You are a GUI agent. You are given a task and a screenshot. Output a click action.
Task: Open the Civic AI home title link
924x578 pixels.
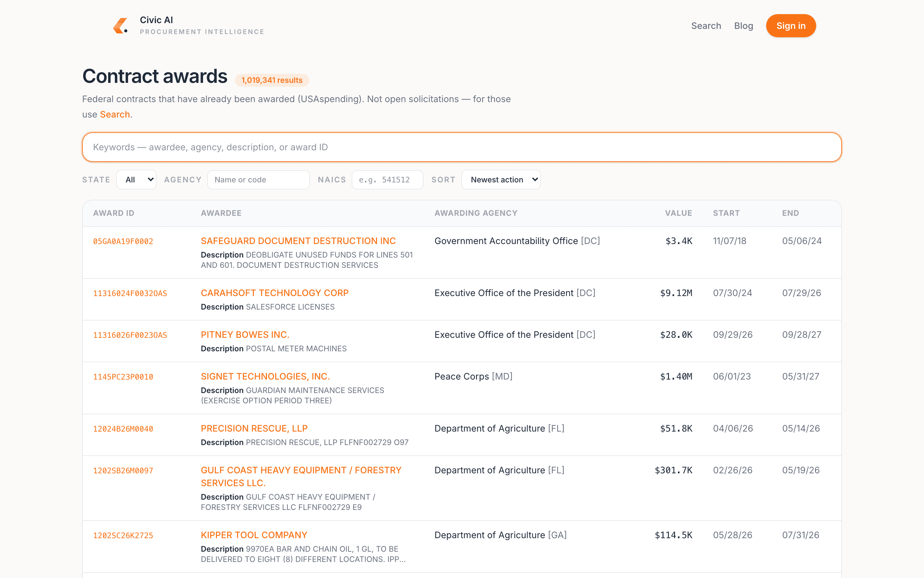tap(156, 20)
